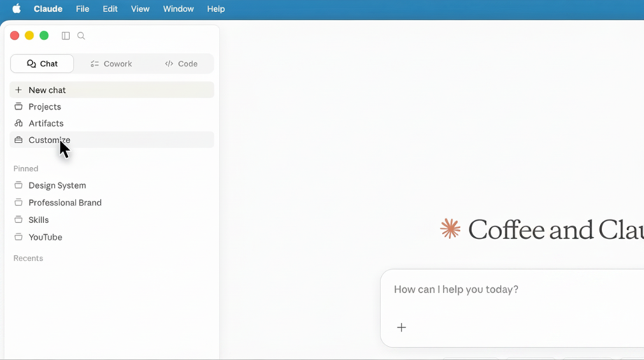
Task: Close the Claude window with red button
Action: tap(15, 36)
